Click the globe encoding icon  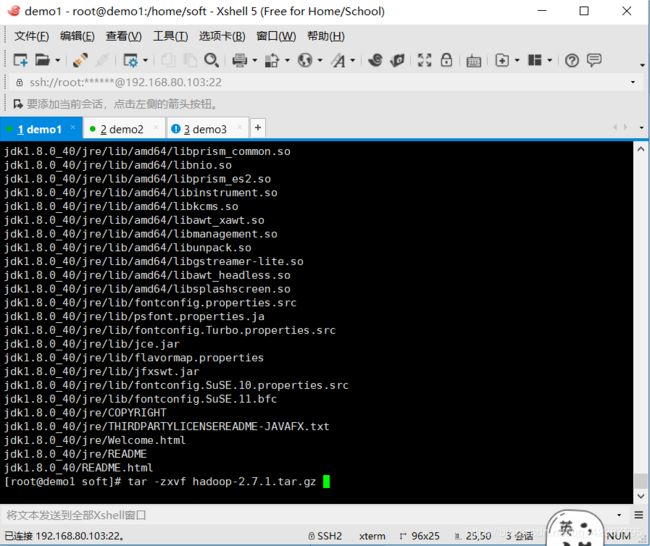click(305, 61)
